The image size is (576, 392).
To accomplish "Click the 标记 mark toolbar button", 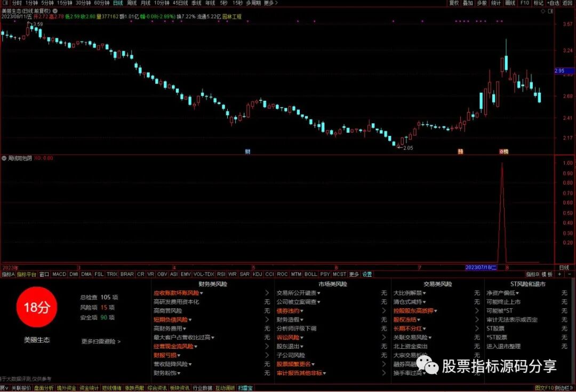I will coord(539,3).
